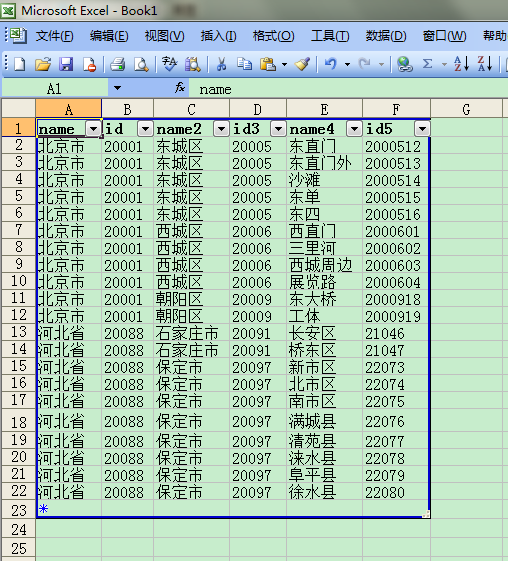Expand the Name Box dropdown
Viewport: 508px width, 561px height.
click(117, 88)
